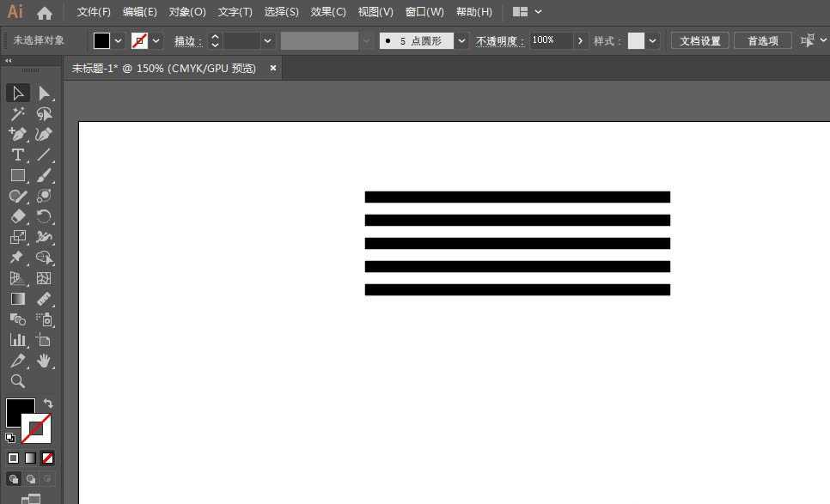This screenshot has height=504, width=830.
Task: Select the Pen tool
Action: click(17, 134)
